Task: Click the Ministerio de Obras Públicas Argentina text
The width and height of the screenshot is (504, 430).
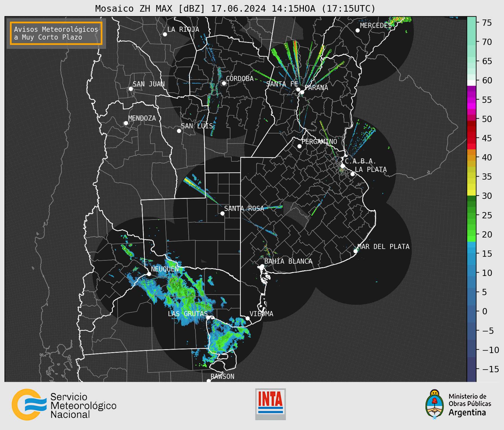Action: pos(470,405)
